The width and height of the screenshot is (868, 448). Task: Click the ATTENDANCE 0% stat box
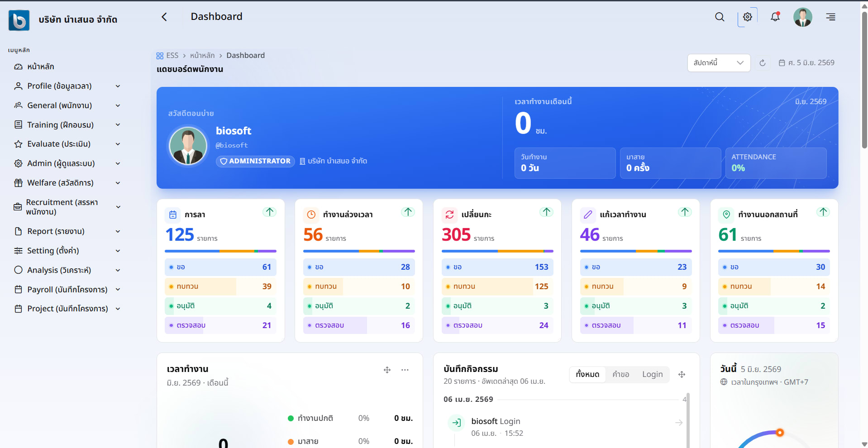click(x=776, y=163)
